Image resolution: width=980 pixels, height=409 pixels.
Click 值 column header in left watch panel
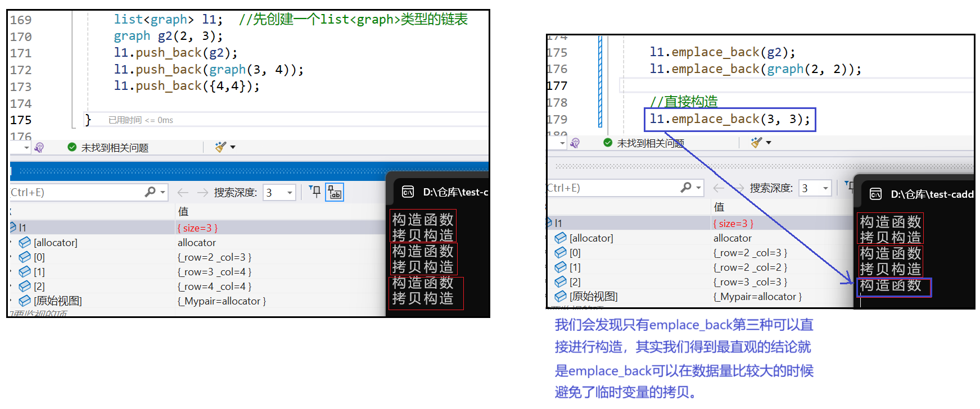pos(183,211)
